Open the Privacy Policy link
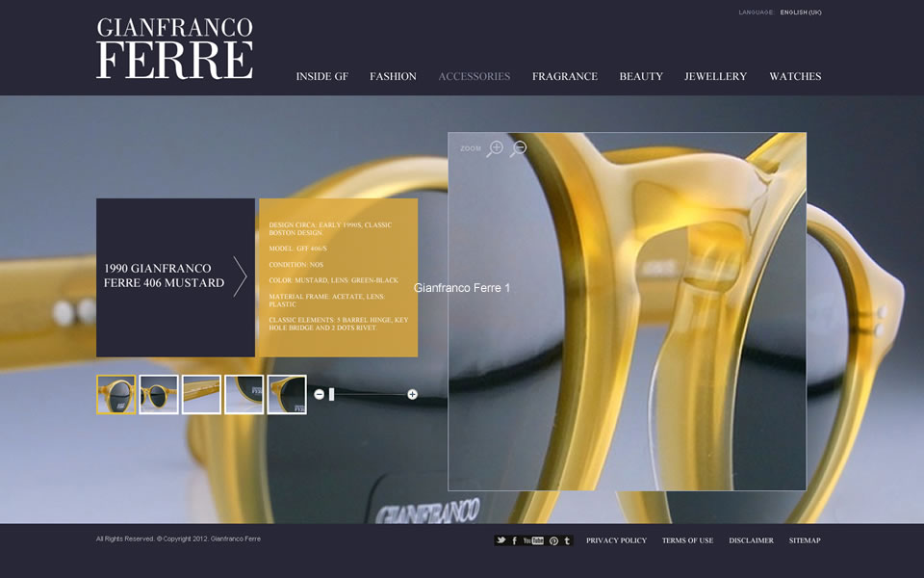This screenshot has height=578, width=924. pos(616,540)
